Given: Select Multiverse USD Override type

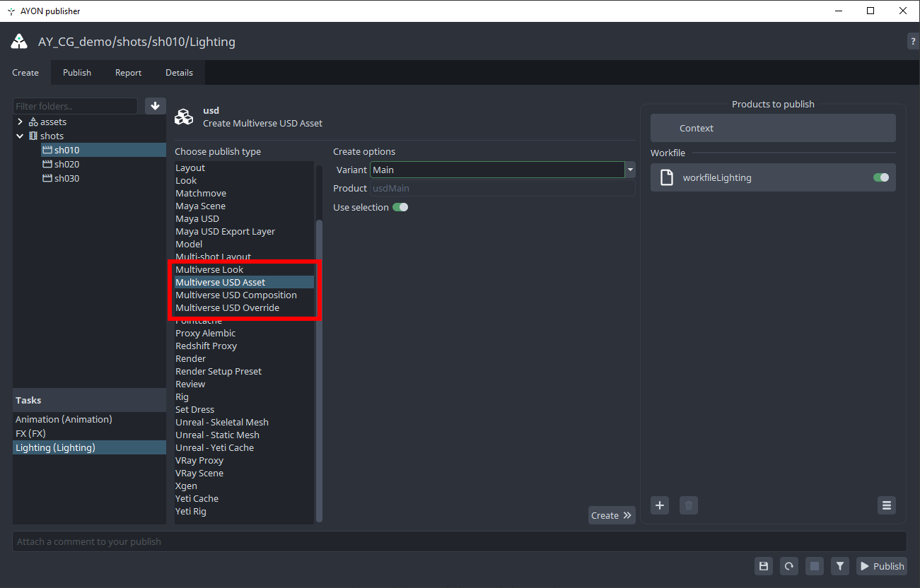Looking at the screenshot, I should [244, 307].
